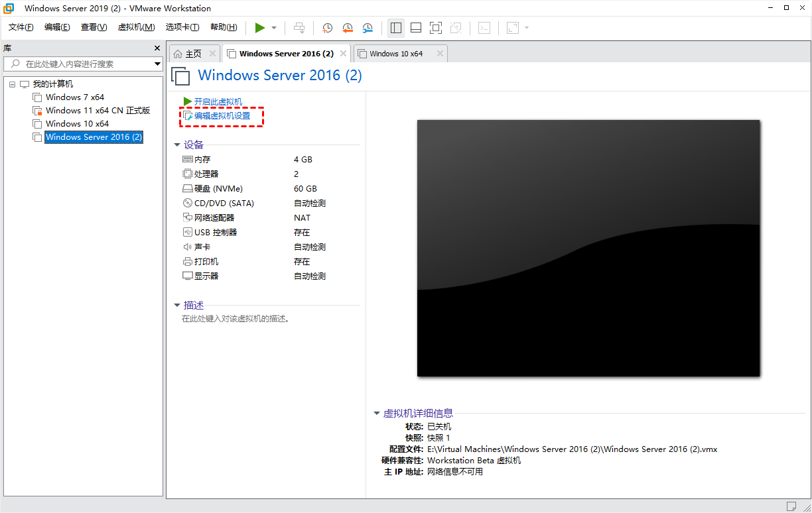Click the library search input field
Image resolution: width=812 pixels, height=513 pixels.
click(79, 64)
